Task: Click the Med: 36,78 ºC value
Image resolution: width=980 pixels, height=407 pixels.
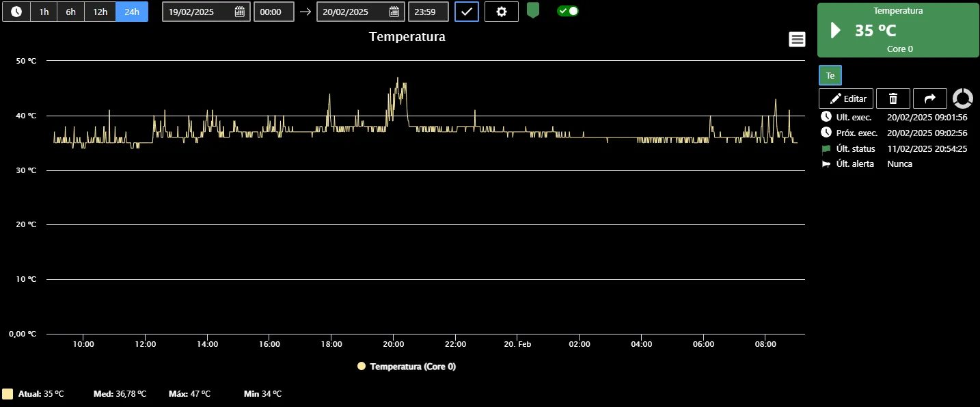Action: point(120,394)
